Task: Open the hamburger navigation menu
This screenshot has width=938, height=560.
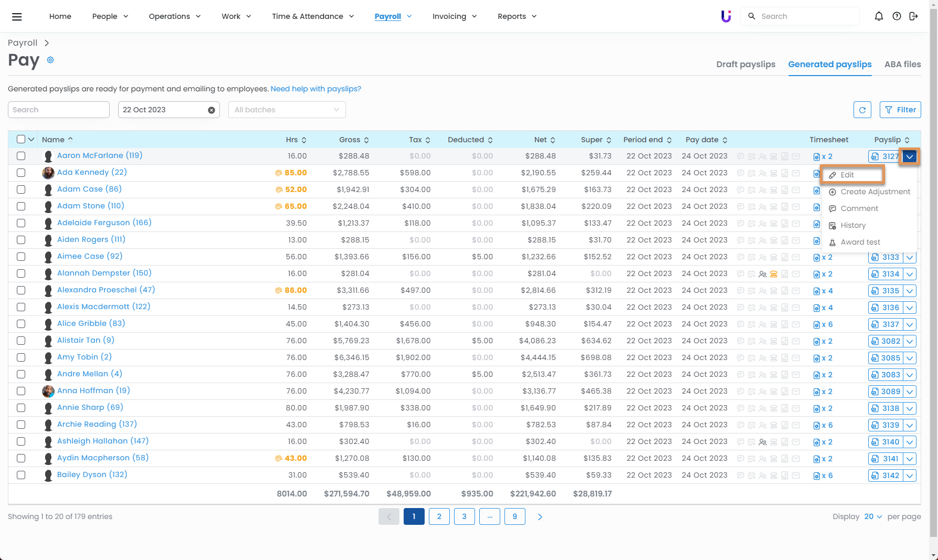Action: click(17, 17)
